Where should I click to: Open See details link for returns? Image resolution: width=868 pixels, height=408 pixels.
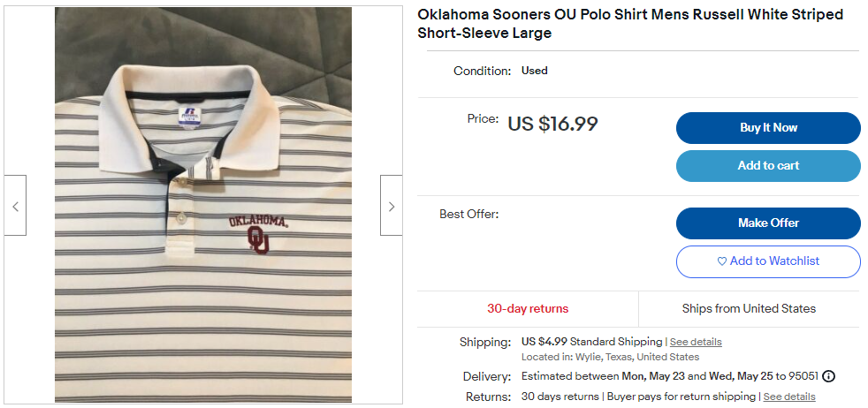pos(789,397)
